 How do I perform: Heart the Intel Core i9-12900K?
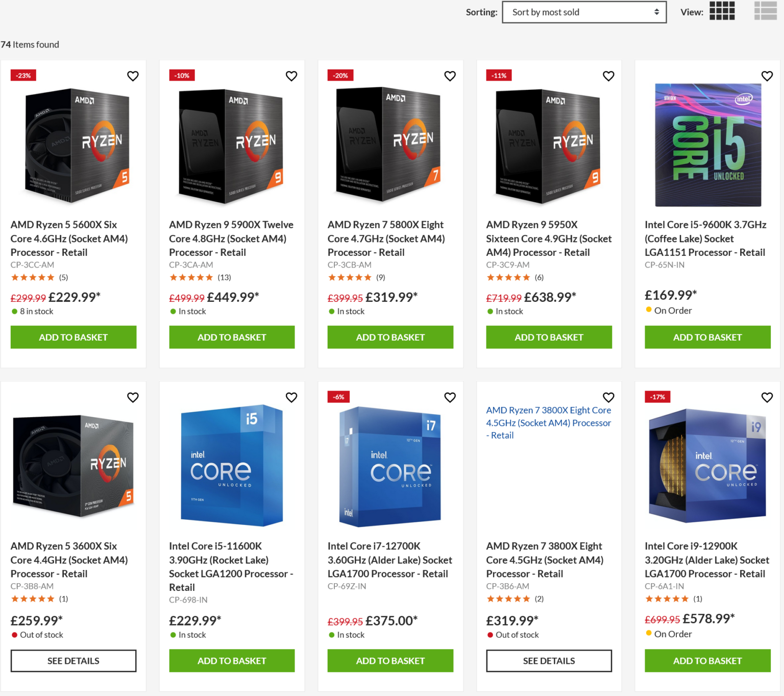pos(767,397)
